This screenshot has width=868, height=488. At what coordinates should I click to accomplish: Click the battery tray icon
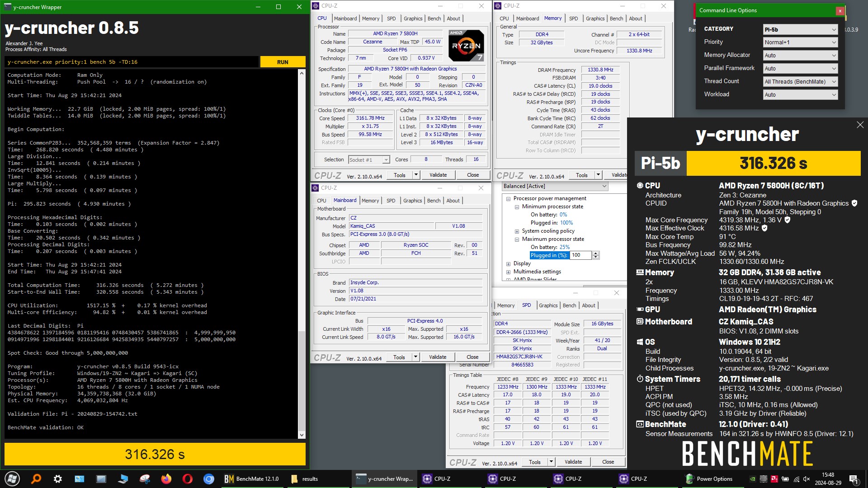(x=785, y=479)
